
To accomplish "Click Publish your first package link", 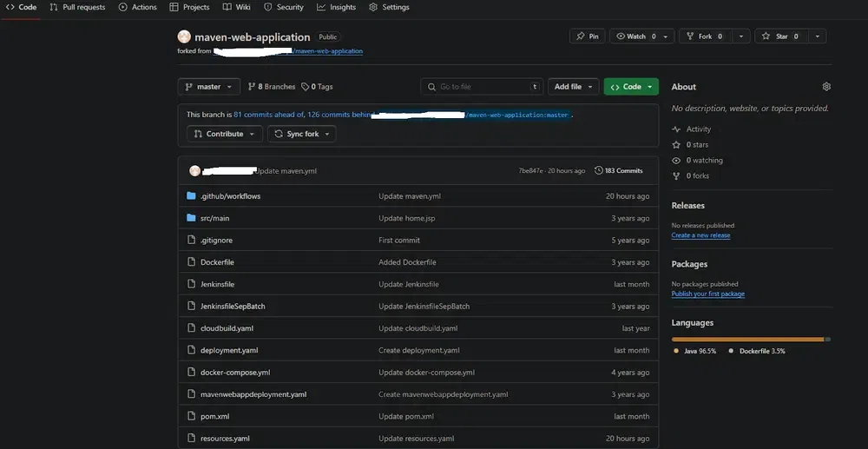I will tap(708, 294).
